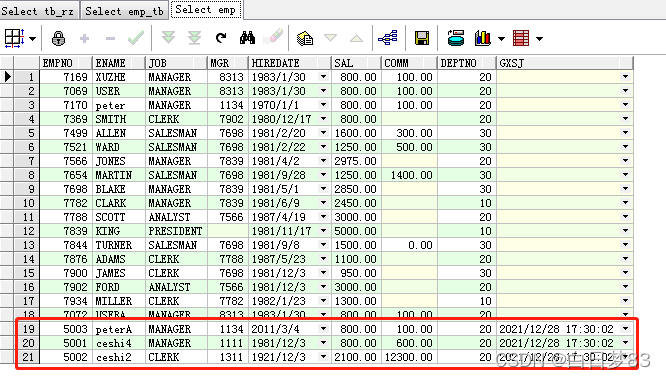Sort by the EMPNO column header
The width and height of the screenshot is (666, 379).
click(x=66, y=63)
